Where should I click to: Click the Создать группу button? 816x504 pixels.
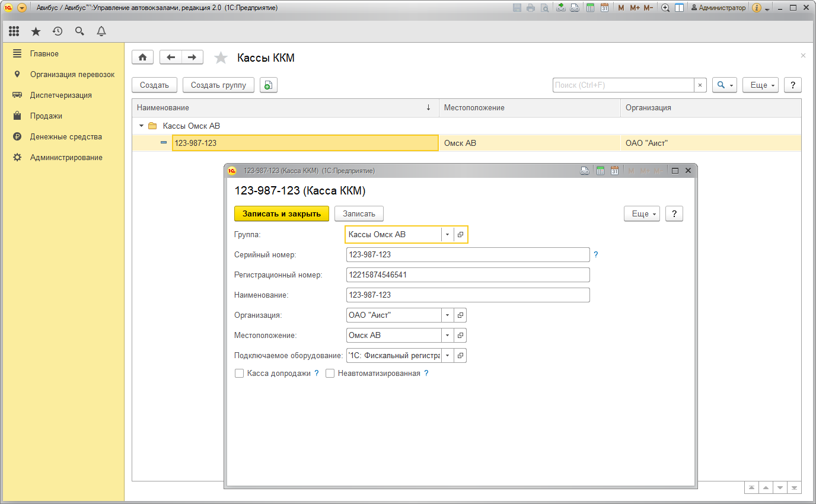click(x=218, y=85)
